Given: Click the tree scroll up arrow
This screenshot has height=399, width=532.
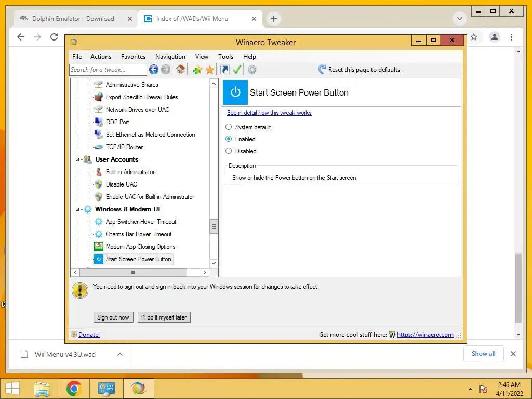Looking at the screenshot, I should tap(214, 84).
